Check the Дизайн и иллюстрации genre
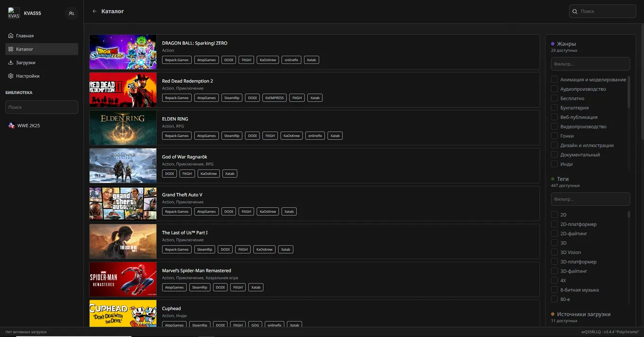Screen dimensions: 644x337 554,145
